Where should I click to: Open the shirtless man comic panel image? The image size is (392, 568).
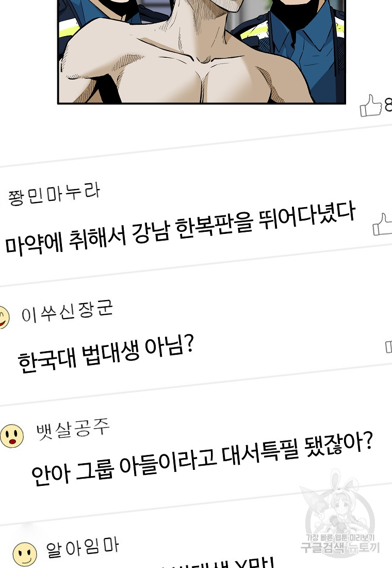click(202, 52)
